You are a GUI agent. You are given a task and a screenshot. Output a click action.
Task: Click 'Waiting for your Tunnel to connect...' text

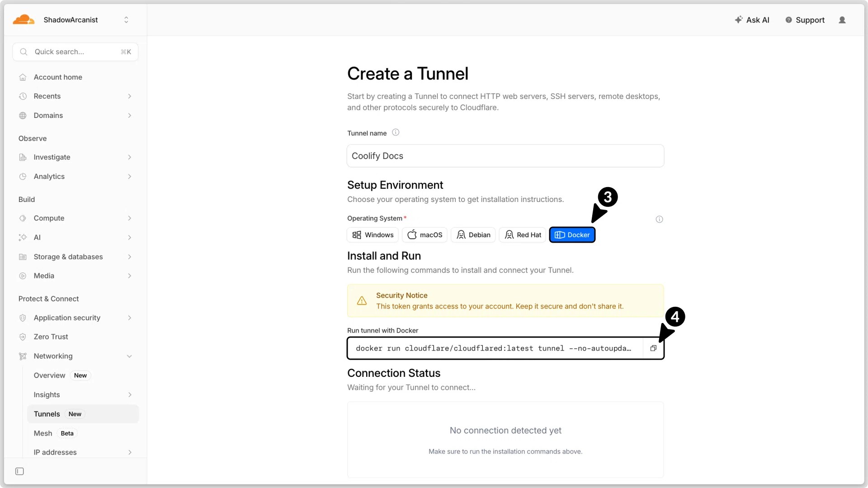(411, 388)
